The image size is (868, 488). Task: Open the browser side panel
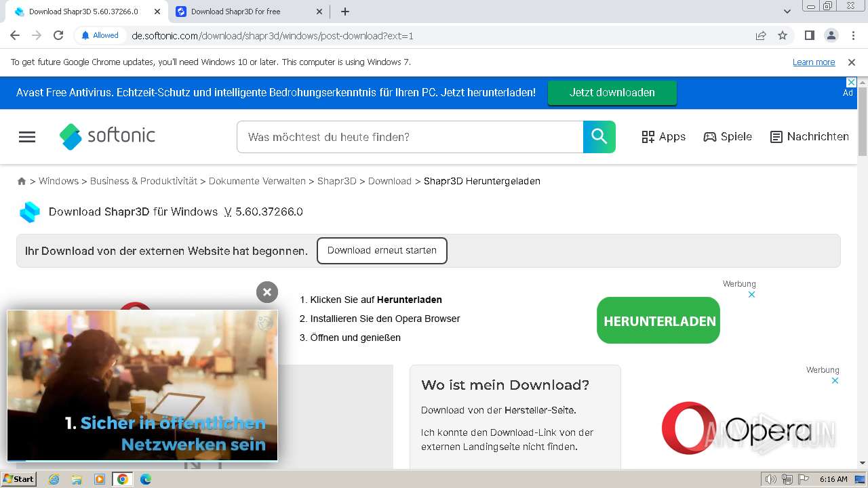pos(809,35)
